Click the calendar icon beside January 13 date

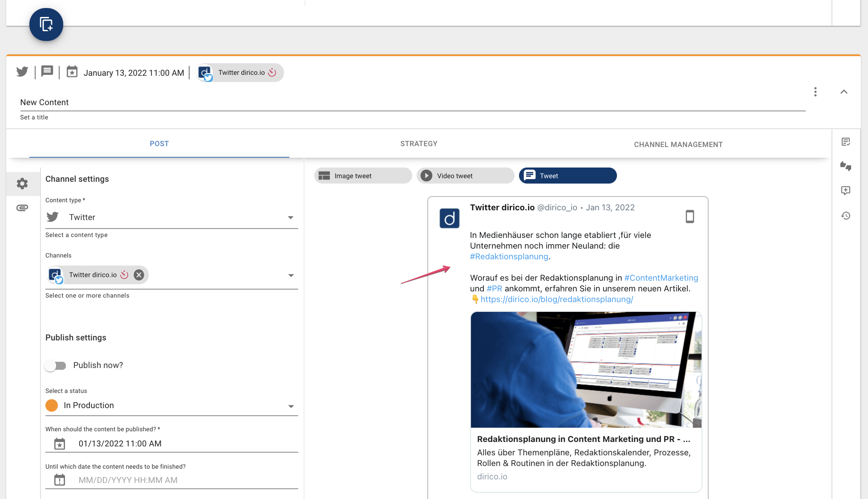coord(72,72)
